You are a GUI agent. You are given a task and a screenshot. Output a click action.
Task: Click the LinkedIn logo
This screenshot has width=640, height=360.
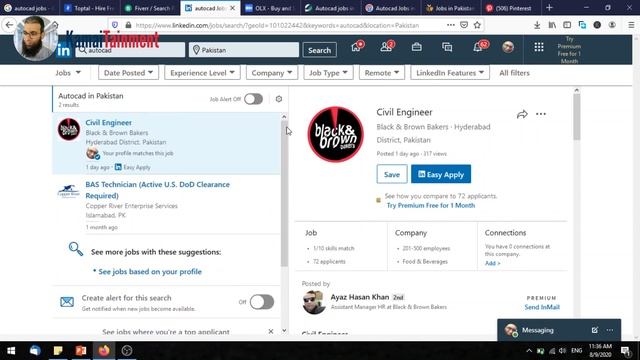pyautogui.click(x=64, y=50)
